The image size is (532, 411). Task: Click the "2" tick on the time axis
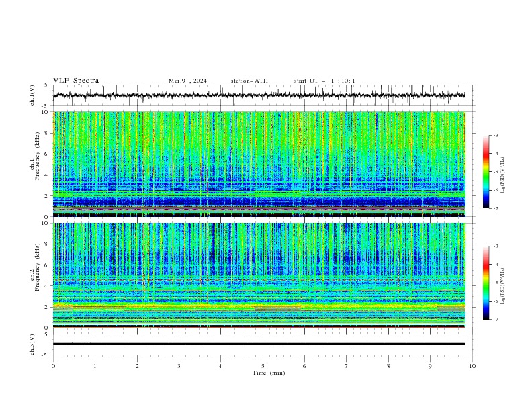[x=137, y=366]
